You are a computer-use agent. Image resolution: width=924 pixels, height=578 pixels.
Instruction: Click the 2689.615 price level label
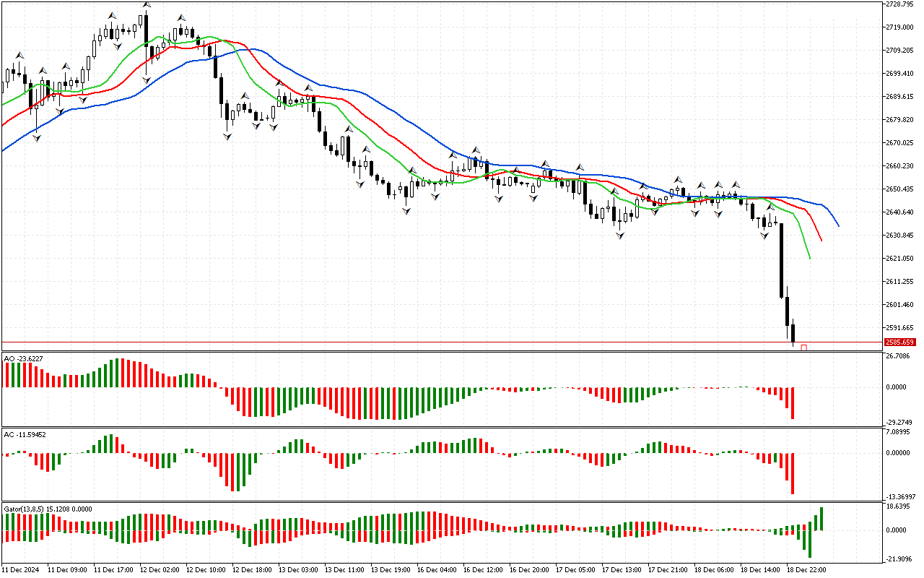click(900, 97)
